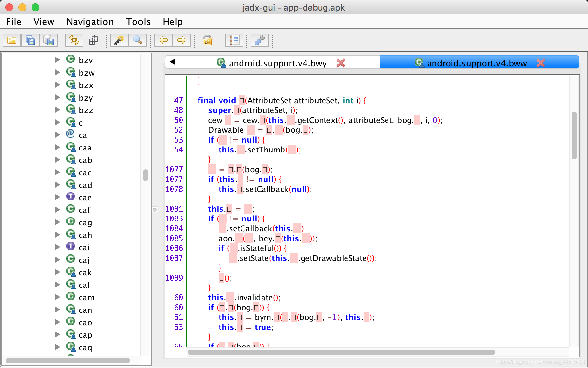
Task: Open text search with wand icon
Action: pos(119,40)
